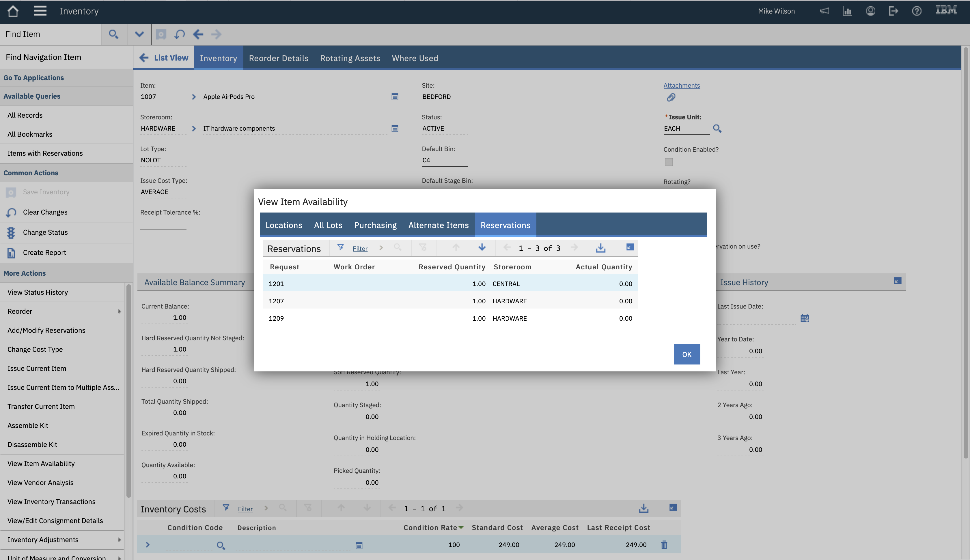
Task: Open Issue Unit lookup magnifier
Action: pos(717,128)
